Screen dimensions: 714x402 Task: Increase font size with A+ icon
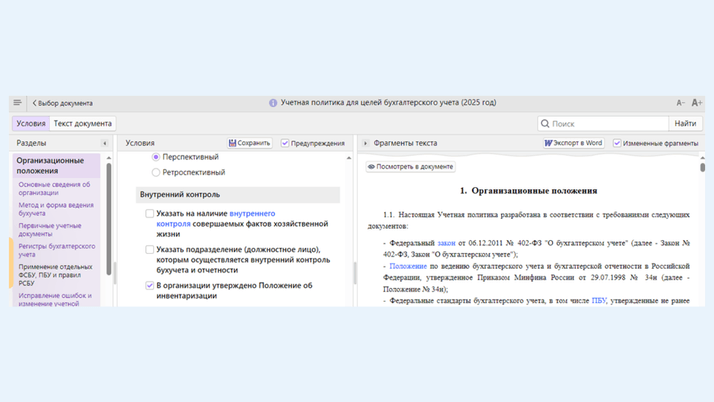(697, 103)
